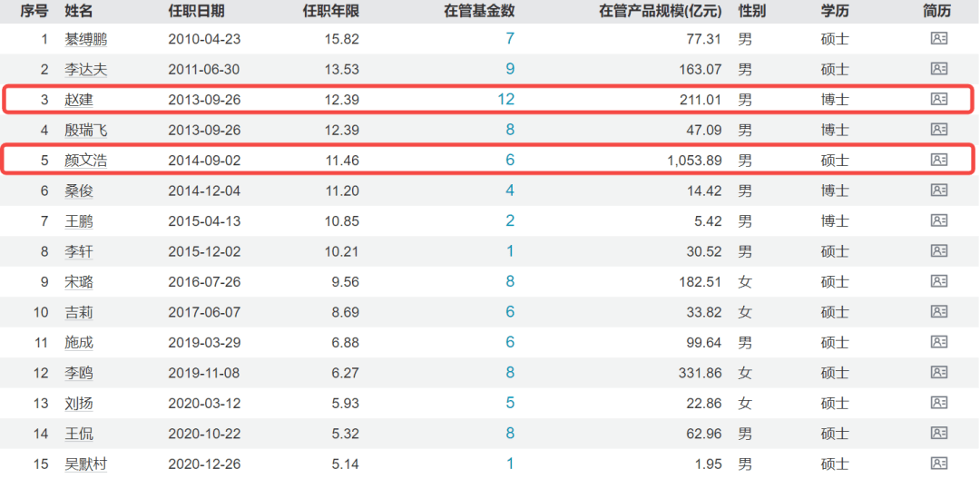View the resume icon for 王鹏
The image size is (980, 479).
[938, 220]
